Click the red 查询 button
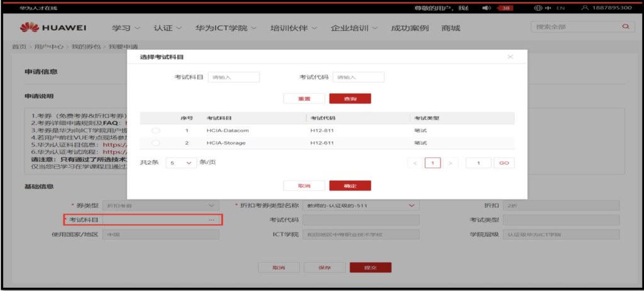The height and width of the screenshot is (291, 644). pos(350,99)
